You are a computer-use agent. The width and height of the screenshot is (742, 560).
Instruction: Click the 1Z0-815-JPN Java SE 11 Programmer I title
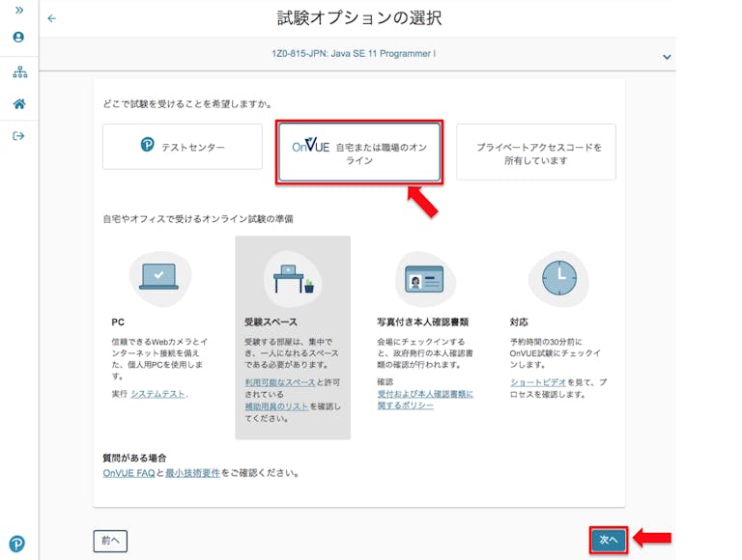coord(354,53)
